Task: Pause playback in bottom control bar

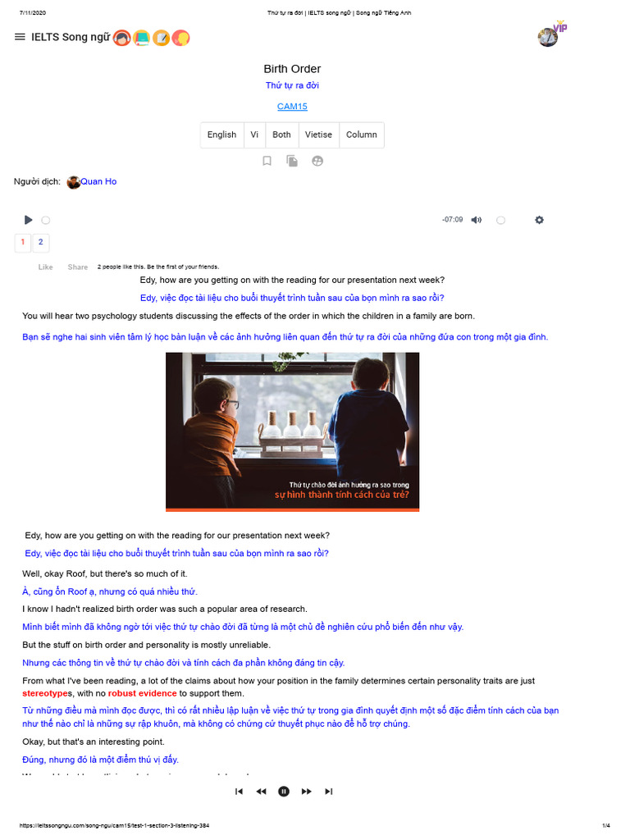Action: coord(283,792)
